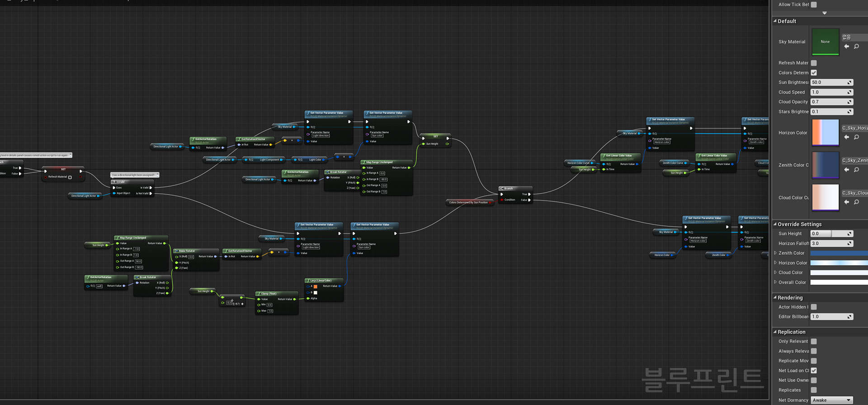
Task: Collapse the Rendering section
Action: 775,297
